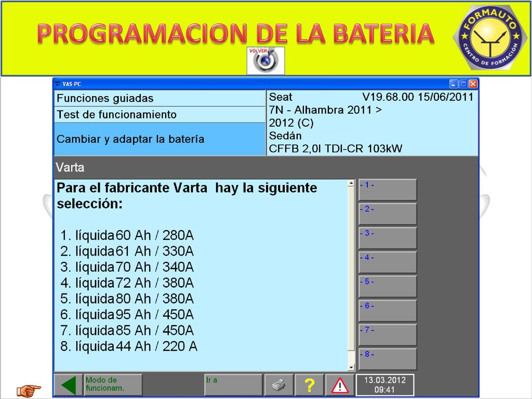This screenshot has height=399, width=532.
Task: Select battery option button - 5 -
Action: pyautogui.click(x=388, y=287)
